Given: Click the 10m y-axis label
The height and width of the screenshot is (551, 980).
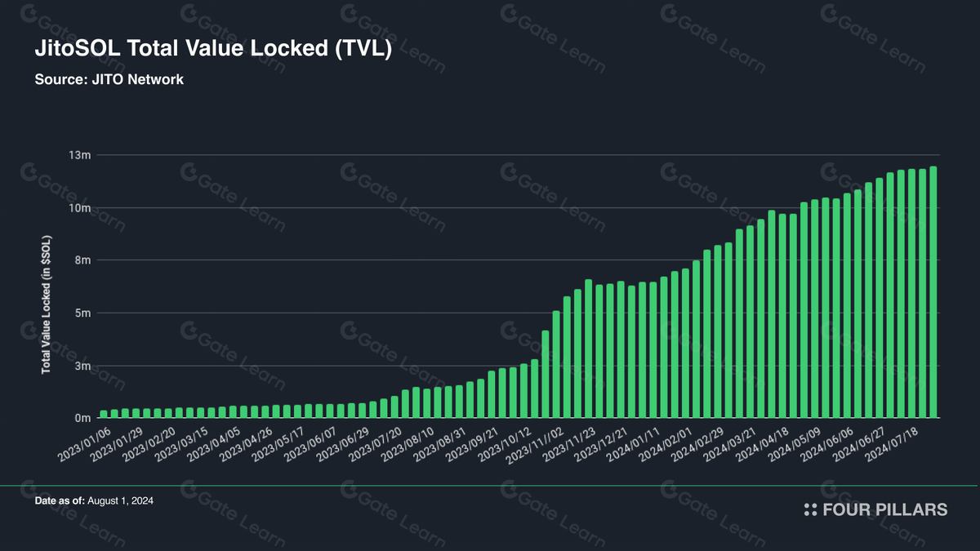Looking at the screenshot, I should click(78, 208).
